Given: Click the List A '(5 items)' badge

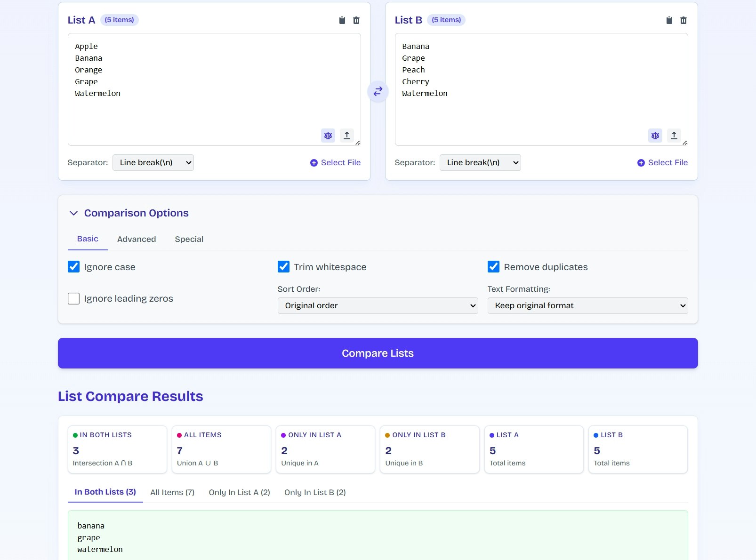Looking at the screenshot, I should click(119, 20).
